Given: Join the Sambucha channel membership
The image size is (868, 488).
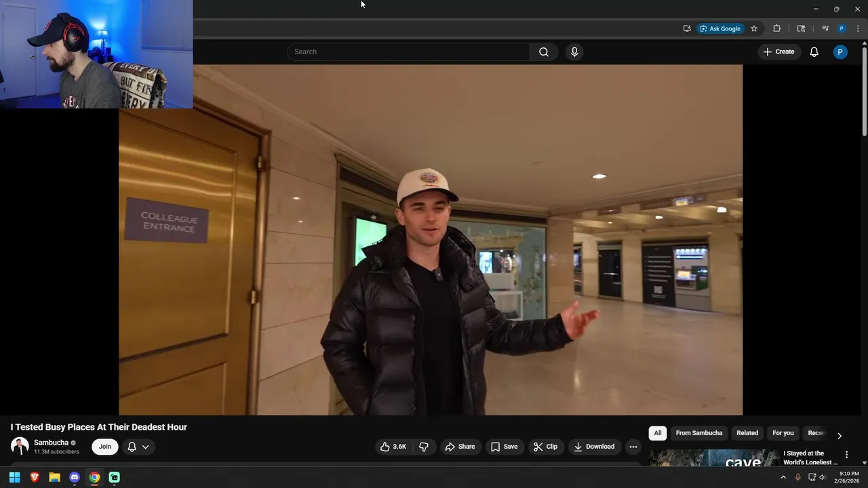Looking at the screenshot, I should (x=105, y=447).
